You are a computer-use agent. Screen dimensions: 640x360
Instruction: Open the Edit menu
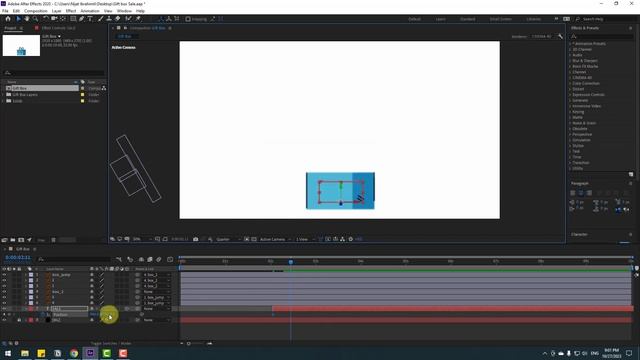point(16,11)
